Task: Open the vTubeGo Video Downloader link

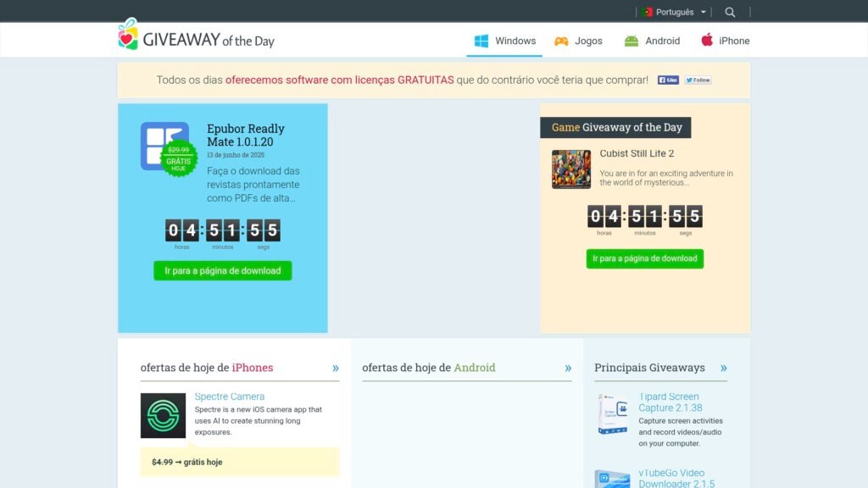Action: point(676,478)
